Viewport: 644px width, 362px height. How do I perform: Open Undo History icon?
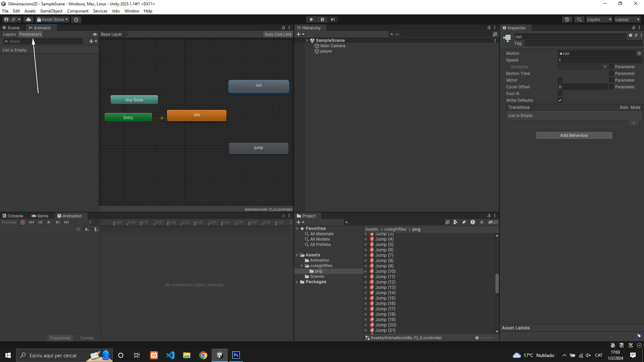coord(567,19)
